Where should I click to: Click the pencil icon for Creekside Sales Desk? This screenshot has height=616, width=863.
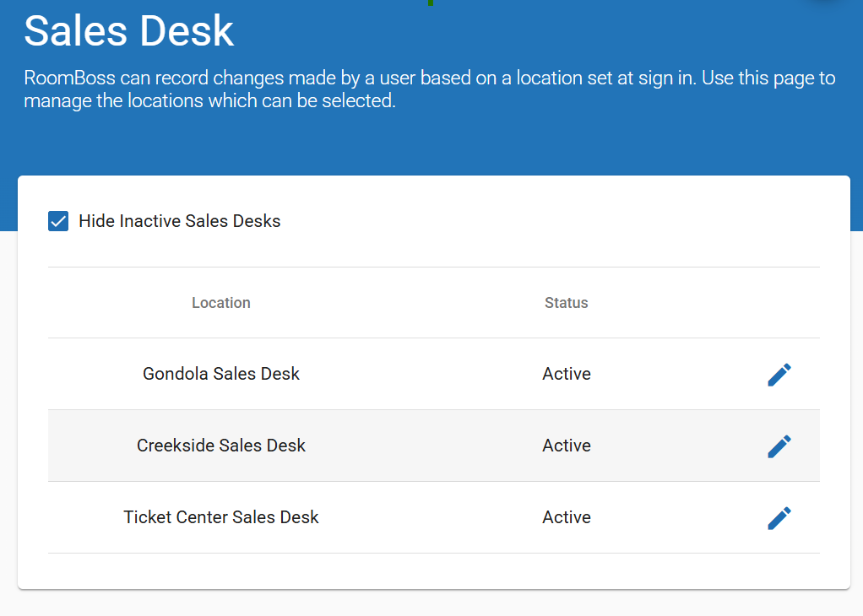(779, 446)
